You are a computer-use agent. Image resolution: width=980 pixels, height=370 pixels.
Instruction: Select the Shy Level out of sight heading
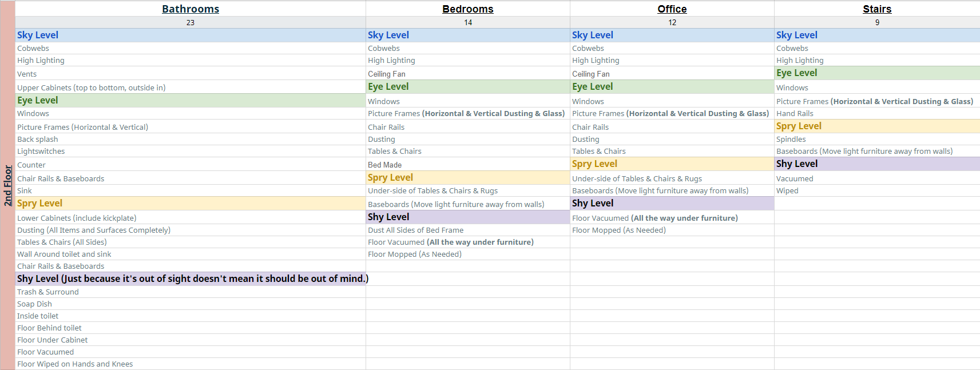[x=191, y=279]
